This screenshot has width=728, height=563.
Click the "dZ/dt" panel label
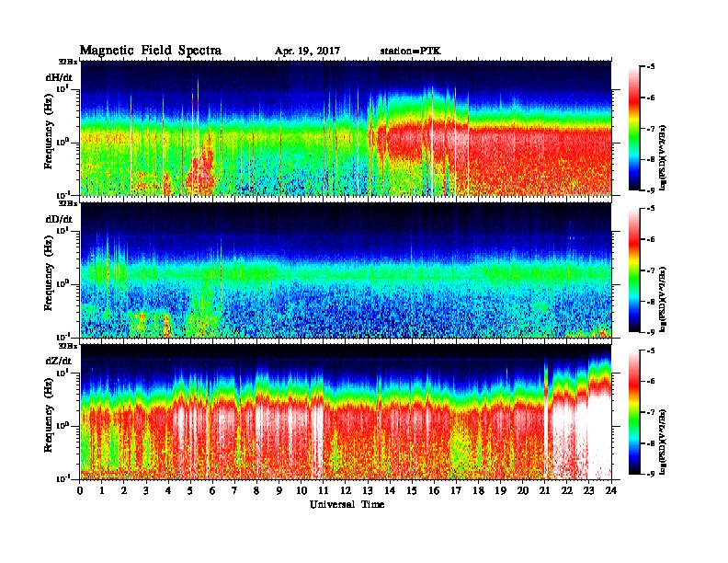tap(59, 361)
